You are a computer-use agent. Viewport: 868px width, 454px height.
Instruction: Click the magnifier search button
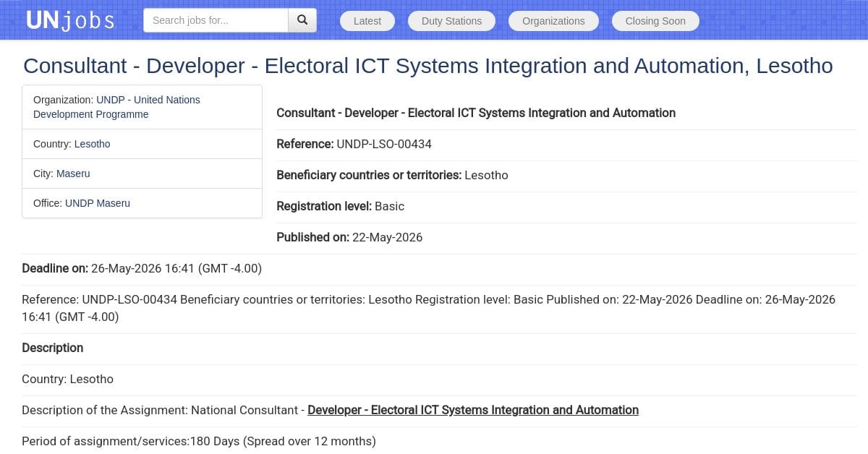(302, 20)
